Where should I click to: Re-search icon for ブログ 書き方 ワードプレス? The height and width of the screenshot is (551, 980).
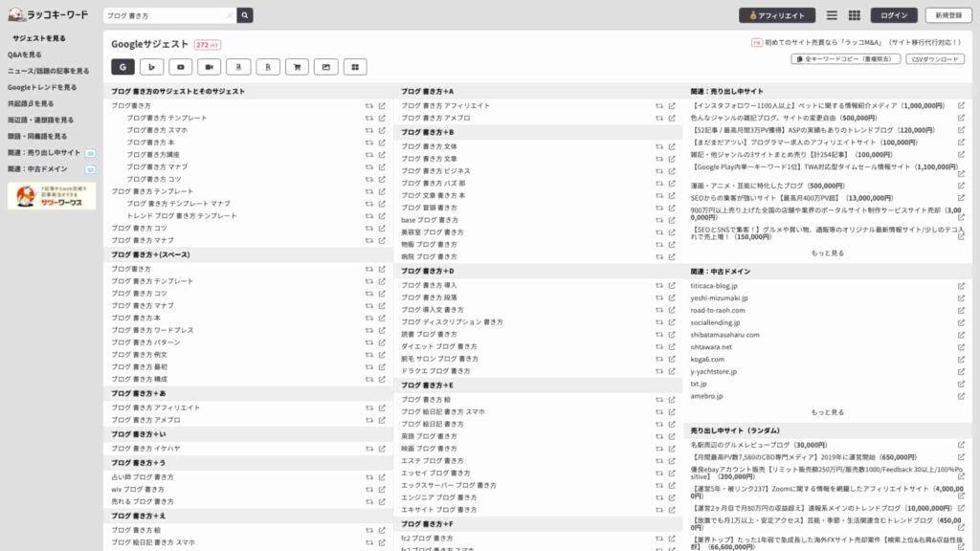(x=369, y=330)
